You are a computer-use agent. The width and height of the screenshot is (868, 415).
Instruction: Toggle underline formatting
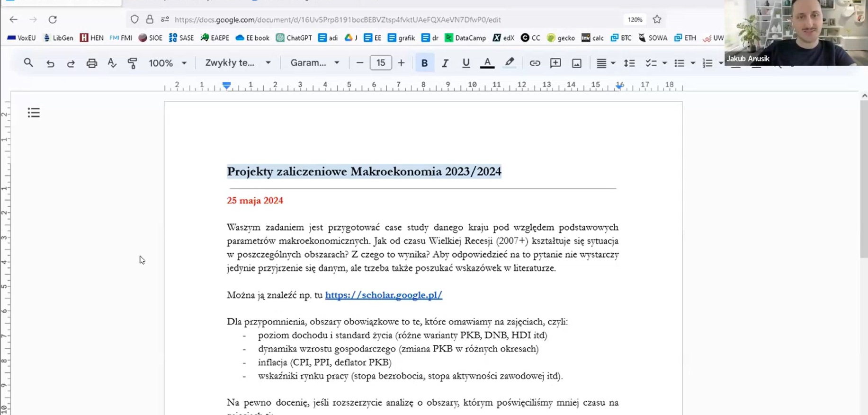(x=466, y=63)
